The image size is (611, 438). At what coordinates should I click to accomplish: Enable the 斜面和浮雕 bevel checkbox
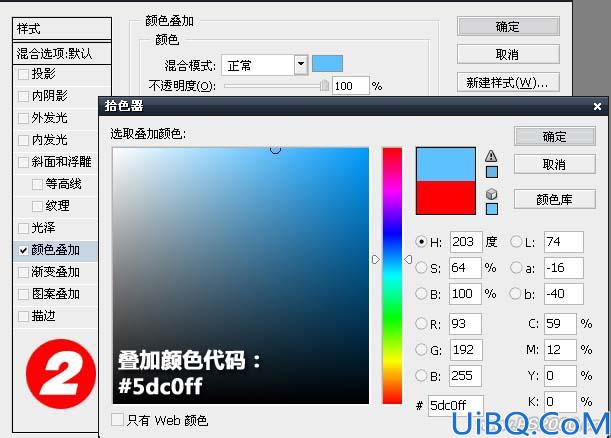pyautogui.click(x=23, y=162)
